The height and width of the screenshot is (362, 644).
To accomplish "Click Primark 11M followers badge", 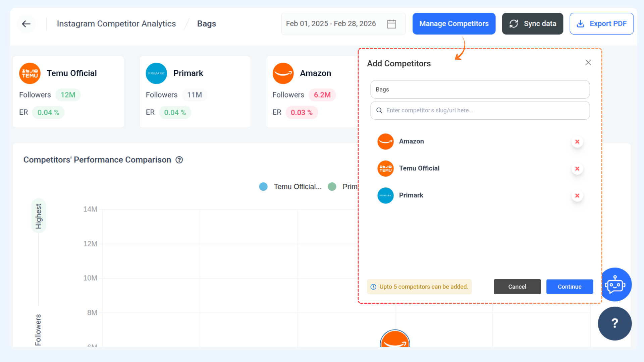I will [x=195, y=95].
